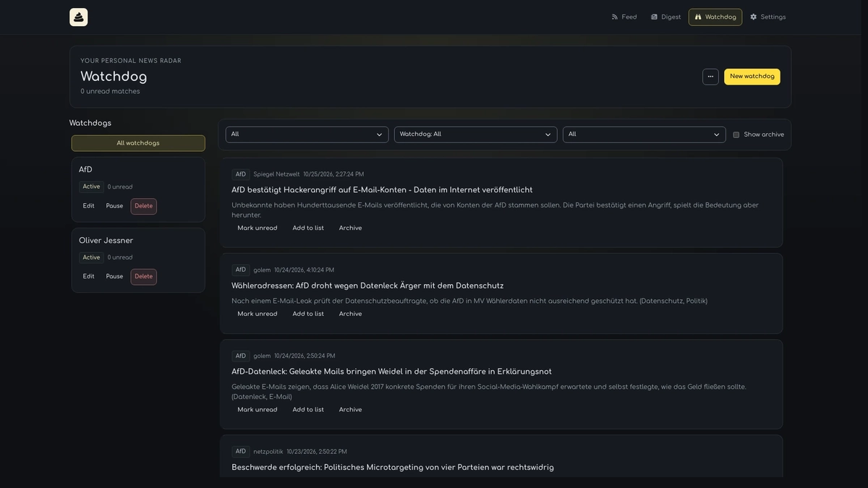Screen dimensions: 868x488
Task: Add Wähleradressen article to list
Action: pos(308,314)
